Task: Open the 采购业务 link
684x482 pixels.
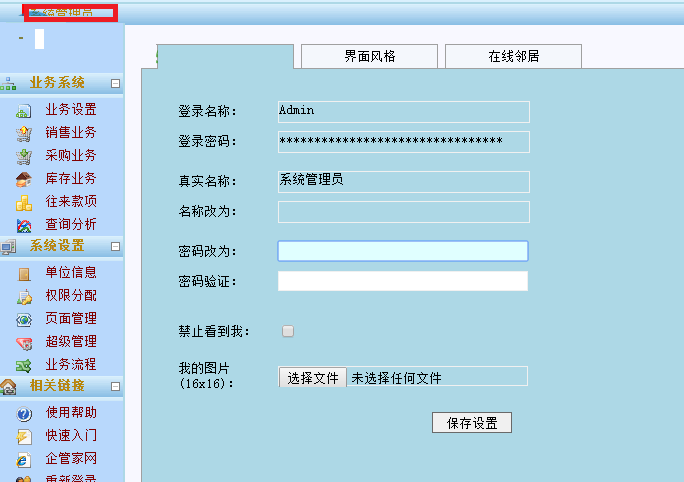Action: pos(71,155)
